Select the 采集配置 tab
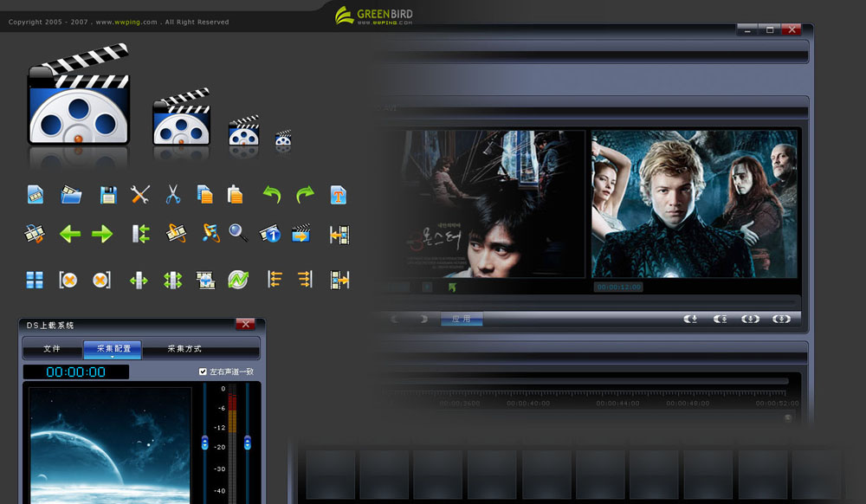The width and height of the screenshot is (866, 504). pos(113,349)
